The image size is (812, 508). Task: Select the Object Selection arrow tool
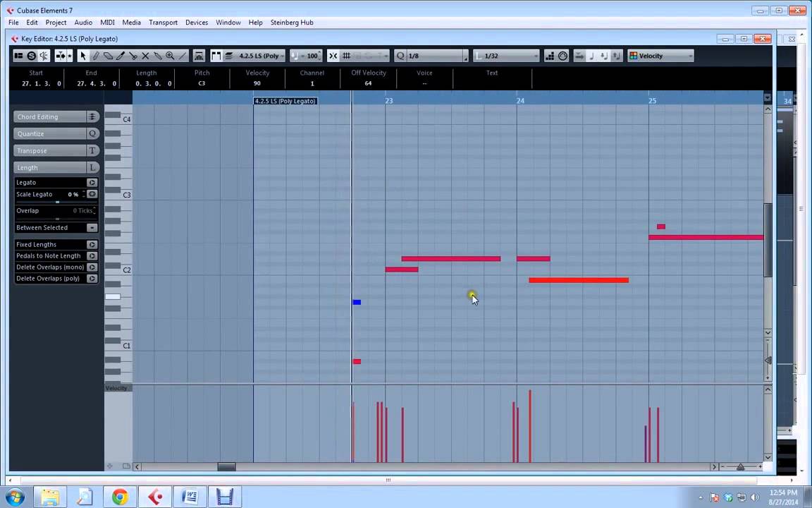tap(83, 56)
